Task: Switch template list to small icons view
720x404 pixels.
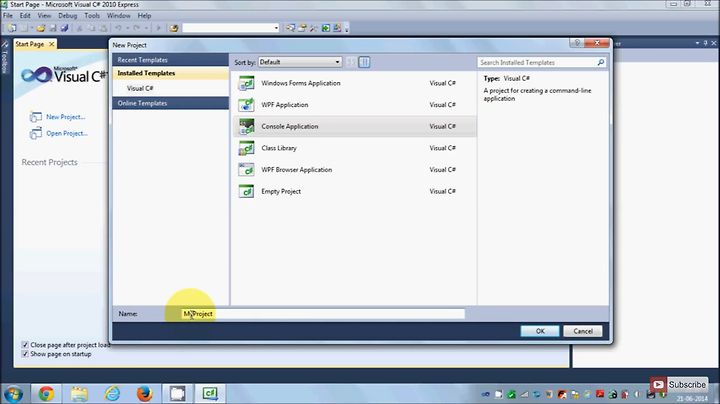Action: (x=351, y=62)
